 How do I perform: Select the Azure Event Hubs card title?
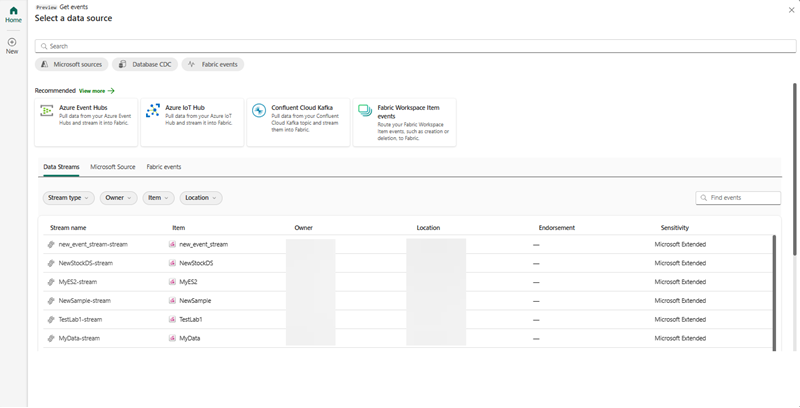[x=83, y=108]
